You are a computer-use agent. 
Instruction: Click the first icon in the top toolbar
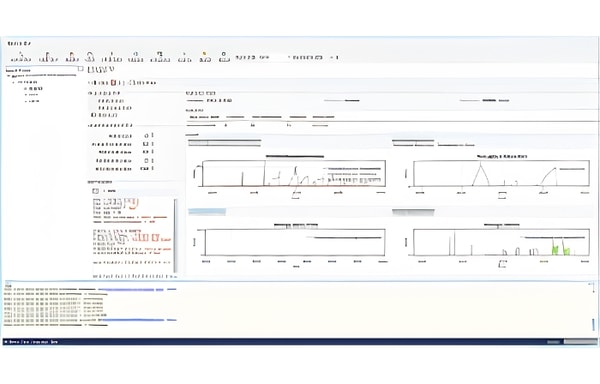coord(21,58)
